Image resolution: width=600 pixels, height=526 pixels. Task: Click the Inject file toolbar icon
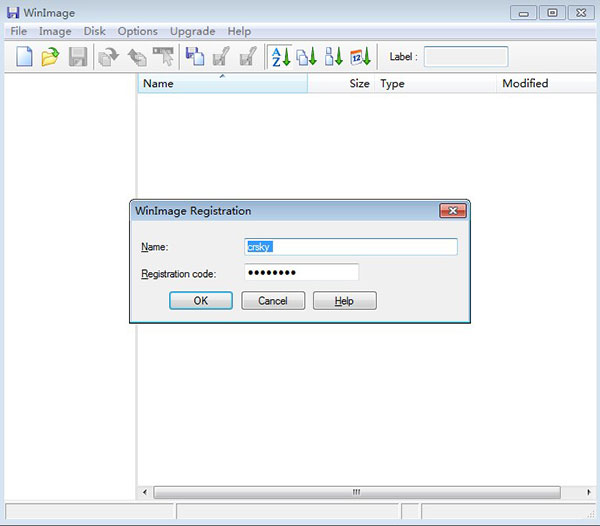(195, 57)
